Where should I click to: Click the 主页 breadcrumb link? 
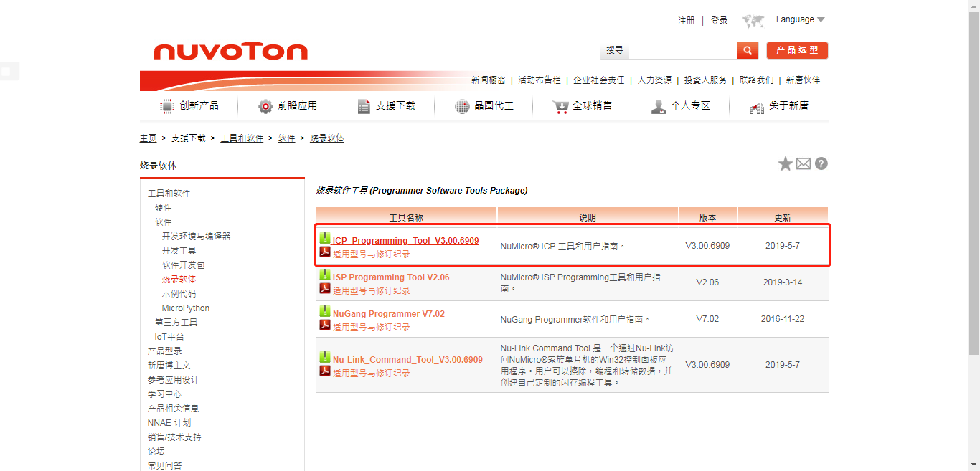click(149, 138)
